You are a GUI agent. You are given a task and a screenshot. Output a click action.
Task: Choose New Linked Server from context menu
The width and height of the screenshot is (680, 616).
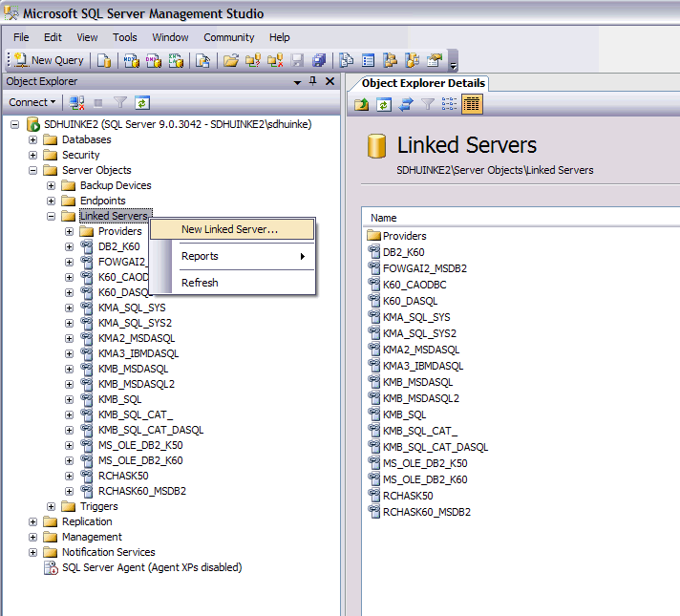click(232, 229)
